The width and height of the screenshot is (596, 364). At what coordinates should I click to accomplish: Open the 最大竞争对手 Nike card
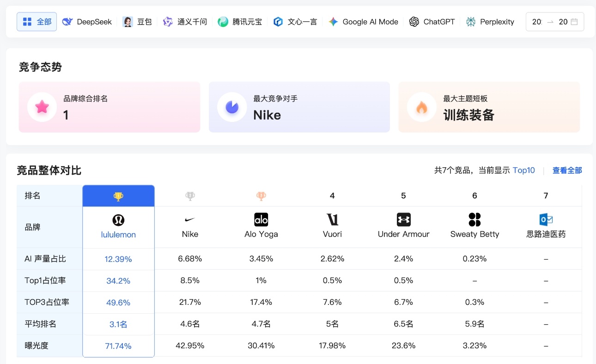click(299, 107)
